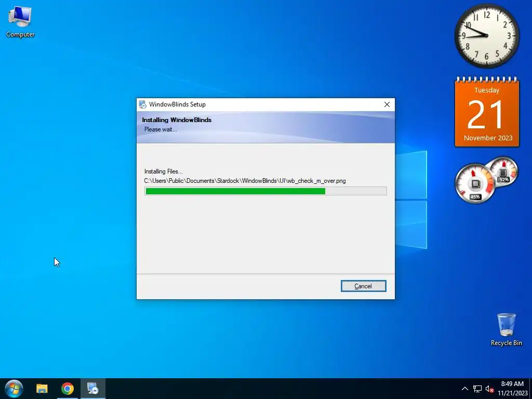The image size is (532, 399).
Task: Click the analog clock desktop gadget
Action: pyautogui.click(x=486, y=36)
